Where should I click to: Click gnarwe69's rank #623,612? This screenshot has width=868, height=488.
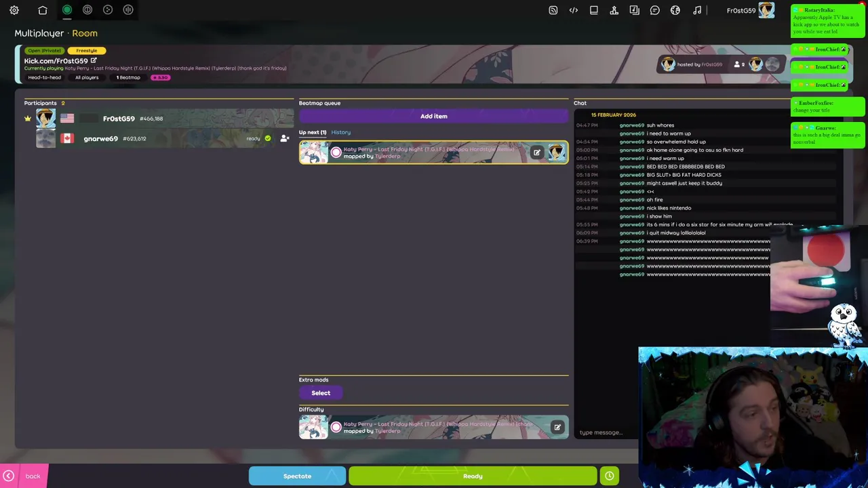(x=134, y=138)
